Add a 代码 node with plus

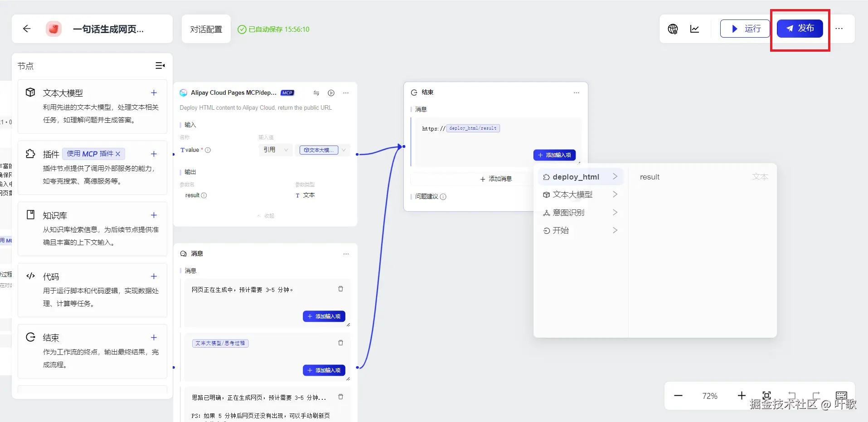point(154,276)
